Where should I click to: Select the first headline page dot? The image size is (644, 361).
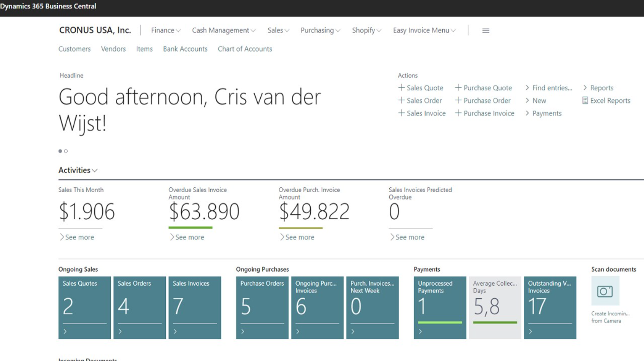pyautogui.click(x=60, y=151)
